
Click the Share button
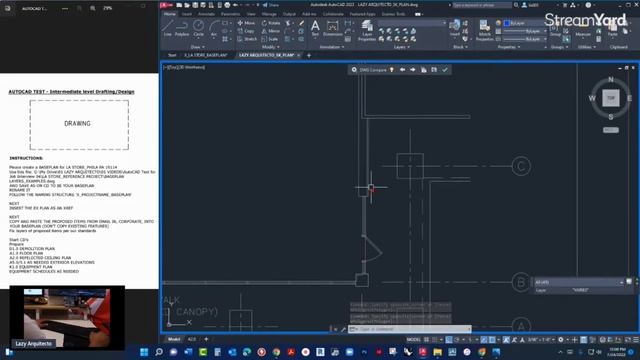pyautogui.click(x=271, y=5)
